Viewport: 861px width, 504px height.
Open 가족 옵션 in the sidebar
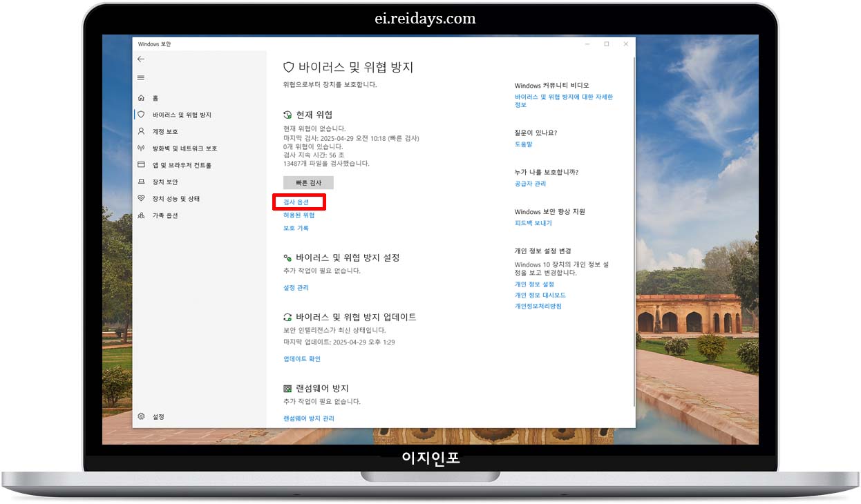pyautogui.click(x=165, y=215)
